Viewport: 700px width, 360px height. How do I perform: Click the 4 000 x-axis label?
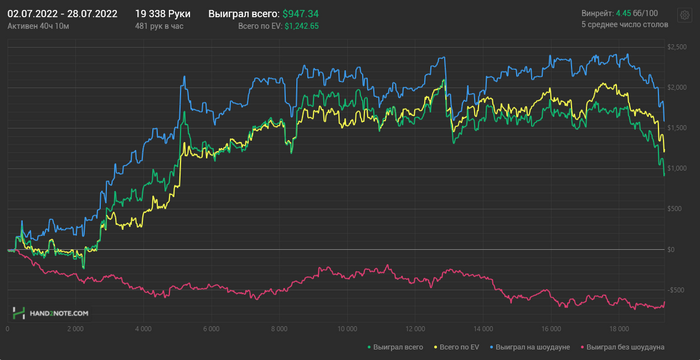[x=143, y=329]
